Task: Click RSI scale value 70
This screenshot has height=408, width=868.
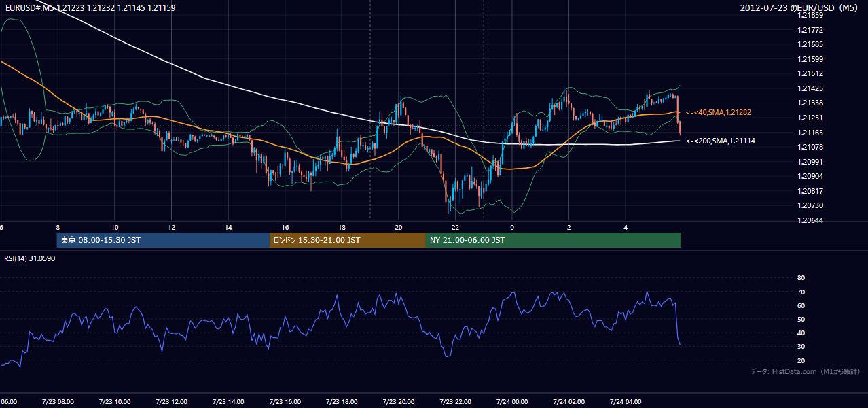Action: tap(801, 292)
